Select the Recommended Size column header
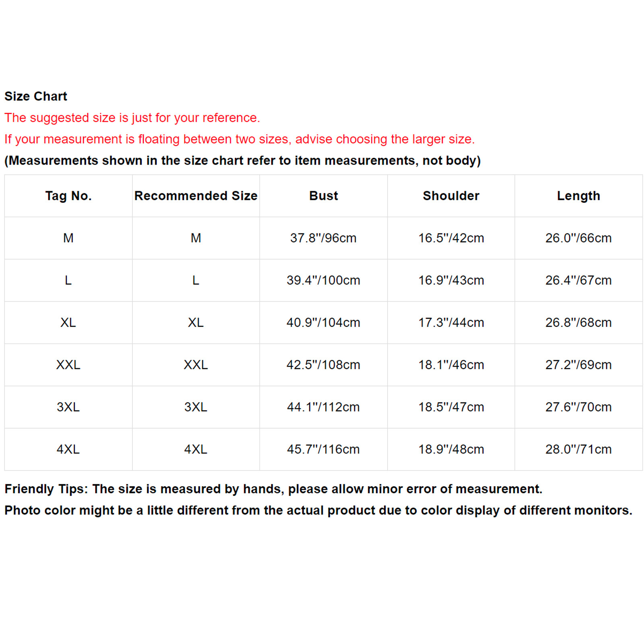The width and height of the screenshot is (644, 644). (x=196, y=196)
